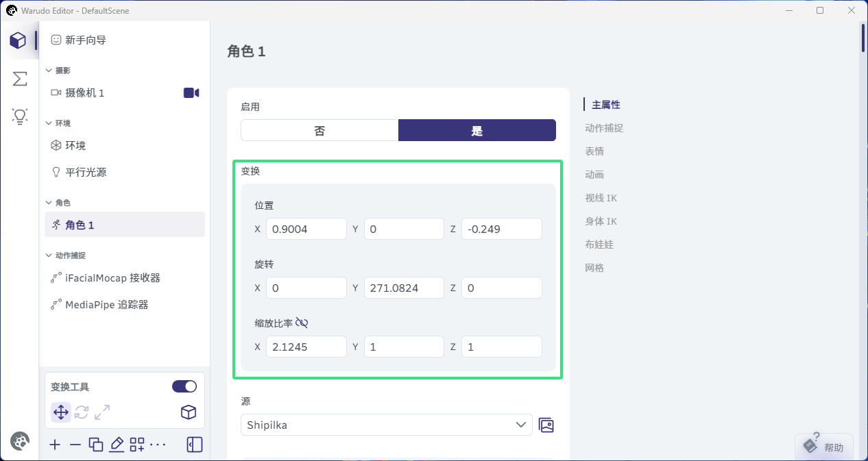Set 启用 to 是

point(477,131)
